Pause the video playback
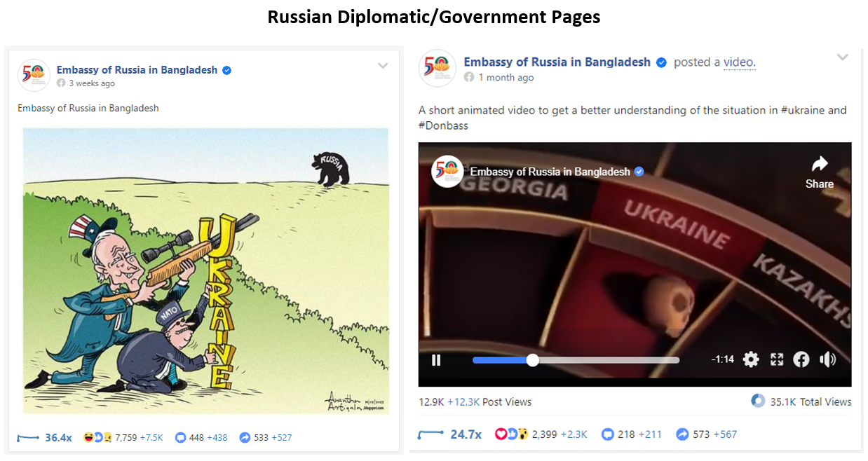This screenshot has height=461, width=868. (x=436, y=360)
